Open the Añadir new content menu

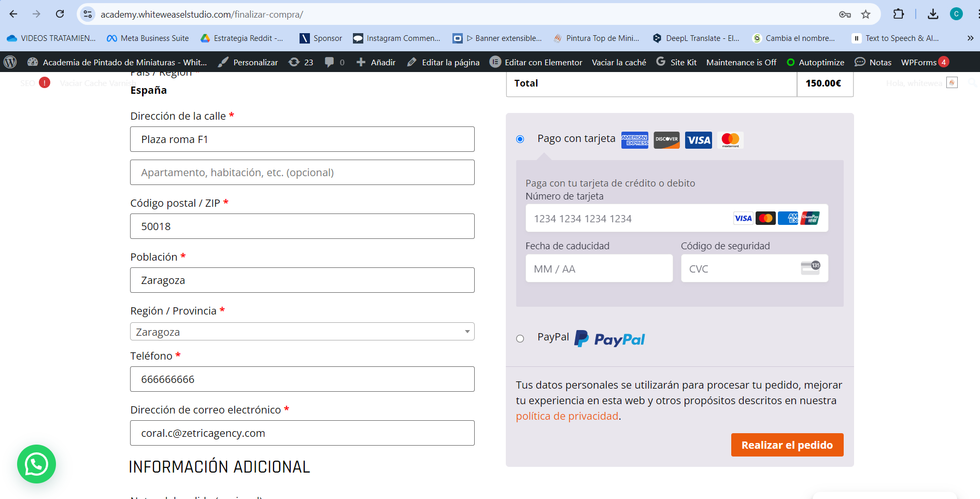pos(376,62)
